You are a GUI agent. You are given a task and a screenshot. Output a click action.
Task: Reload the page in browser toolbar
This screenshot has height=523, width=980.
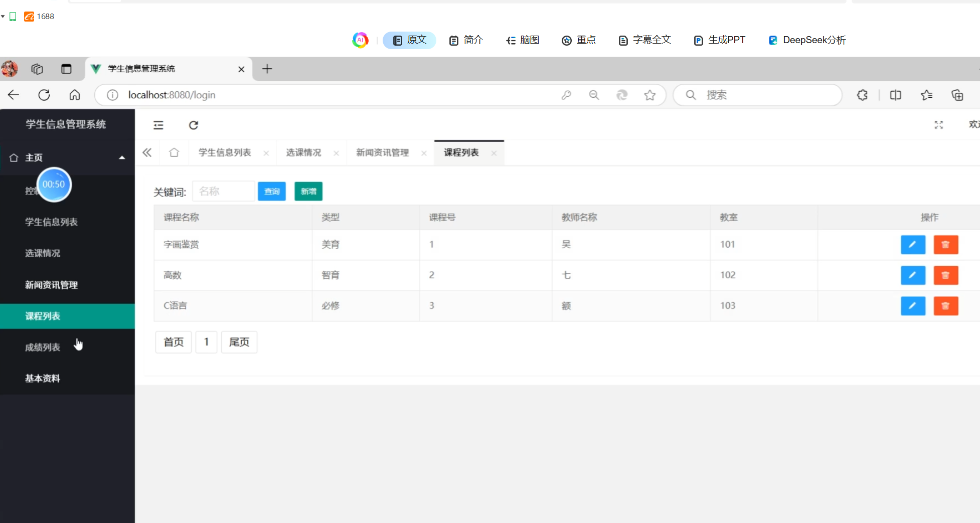point(44,95)
